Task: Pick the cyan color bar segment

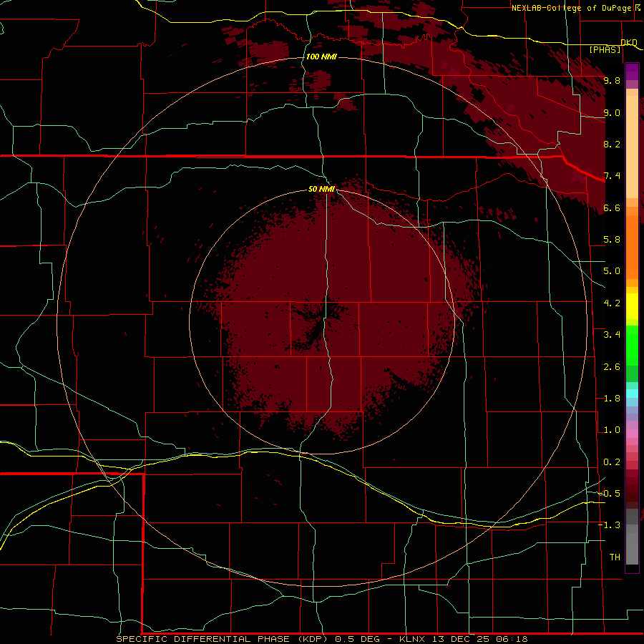Action: point(632,394)
